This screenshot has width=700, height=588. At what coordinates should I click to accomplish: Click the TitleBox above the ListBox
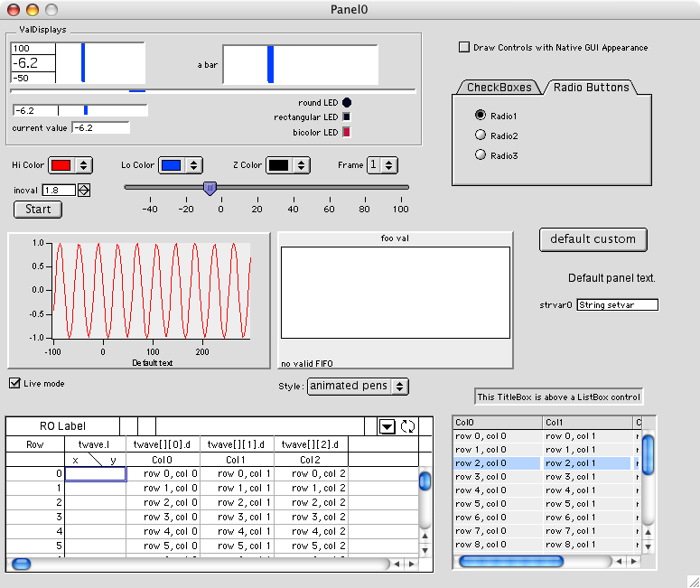[x=558, y=397]
